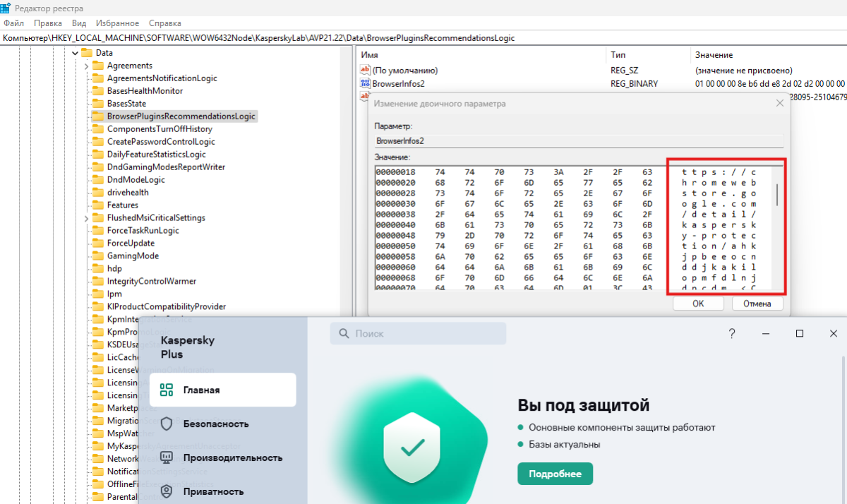The height and width of the screenshot is (504, 847).
Task: Click Отмена in the binary value dialog
Action: pyautogui.click(x=757, y=304)
